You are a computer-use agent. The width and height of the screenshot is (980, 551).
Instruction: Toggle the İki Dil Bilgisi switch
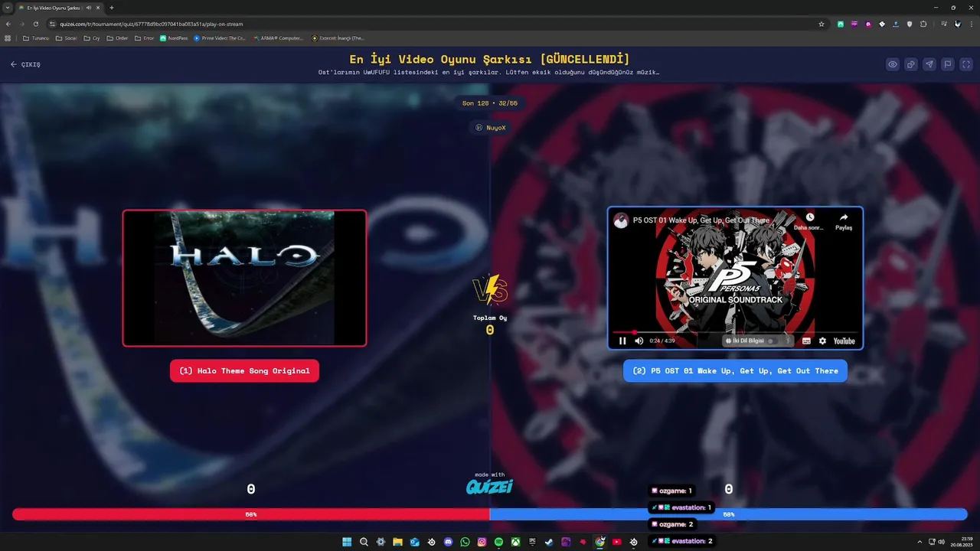tap(771, 341)
